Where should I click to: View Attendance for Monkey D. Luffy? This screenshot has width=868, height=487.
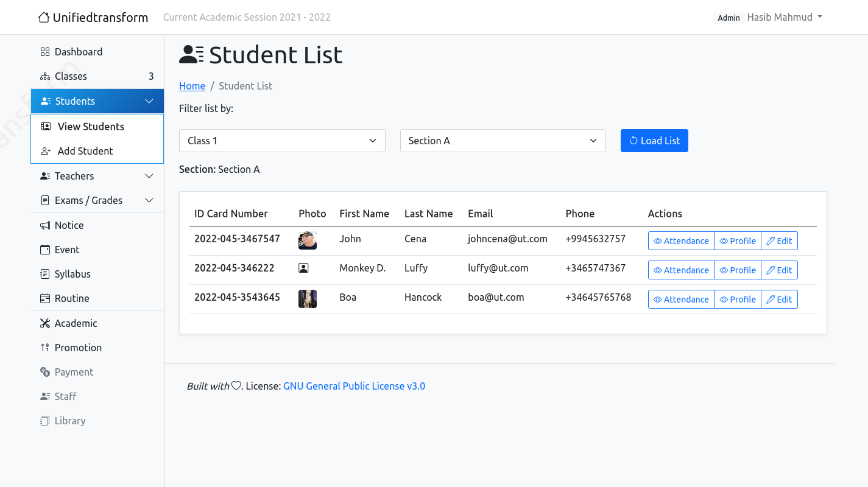(x=681, y=270)
